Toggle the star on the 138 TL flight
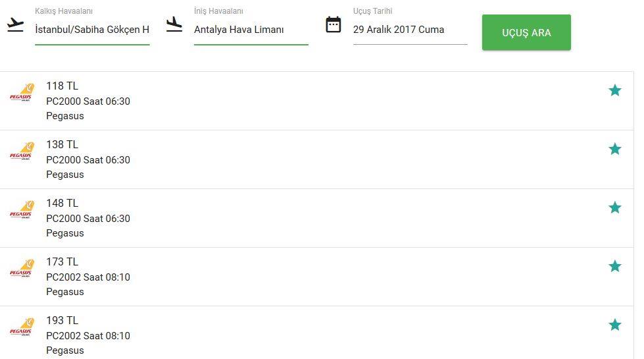644x359 pixels. (x=614, y=149)
